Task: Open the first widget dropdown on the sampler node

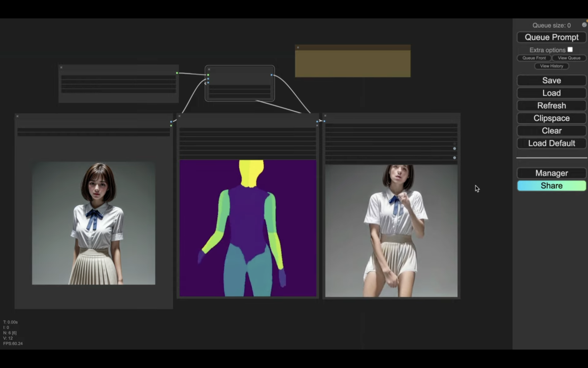Action: click(x=240, y=87)
